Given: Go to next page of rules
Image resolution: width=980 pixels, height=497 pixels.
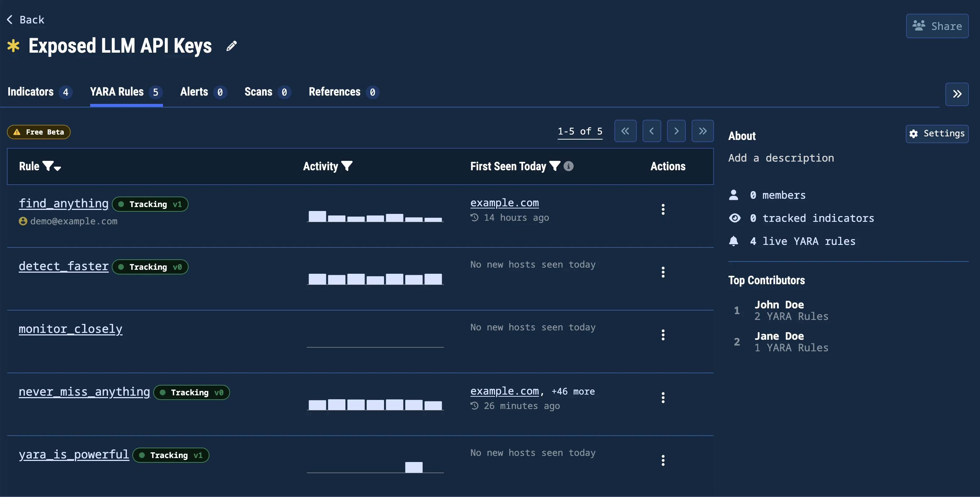Looking at the screenshot, I should (x=676, y=131).
